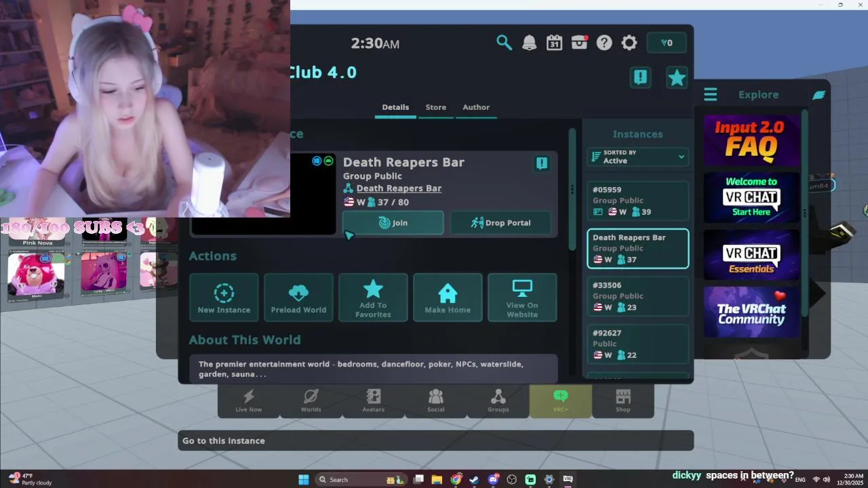Go to the Groups tab

click(498, 401)
